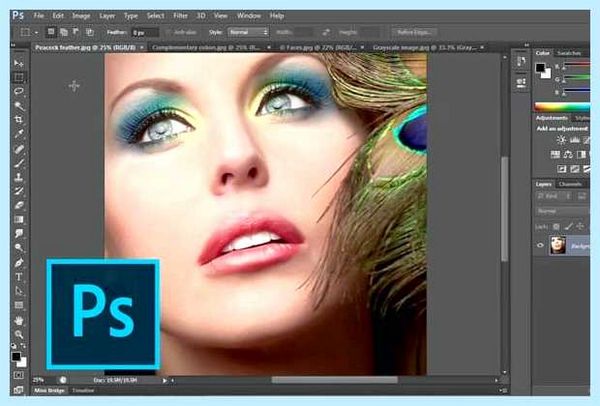Viewport: 600px width, 406px height.
Task: Select the History Brush tool
Action: (x=18, y=191)
